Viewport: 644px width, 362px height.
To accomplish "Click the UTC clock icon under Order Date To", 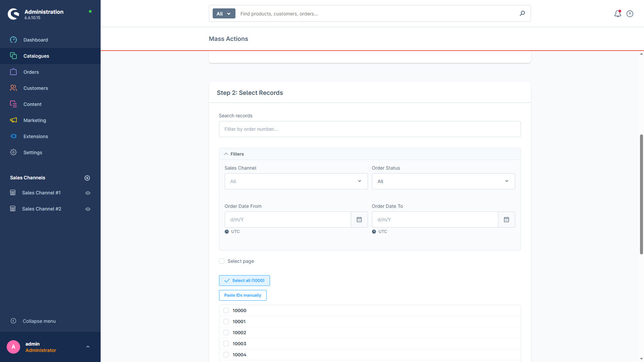I will pos(374,232).
